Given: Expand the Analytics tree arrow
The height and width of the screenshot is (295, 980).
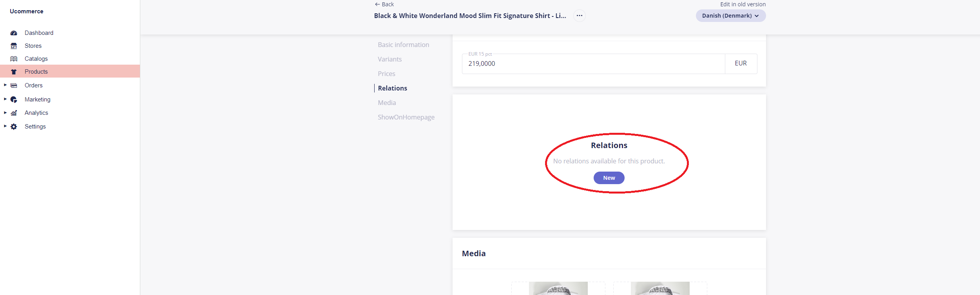Looking at the screenshot, I should (x=5, y=112).
